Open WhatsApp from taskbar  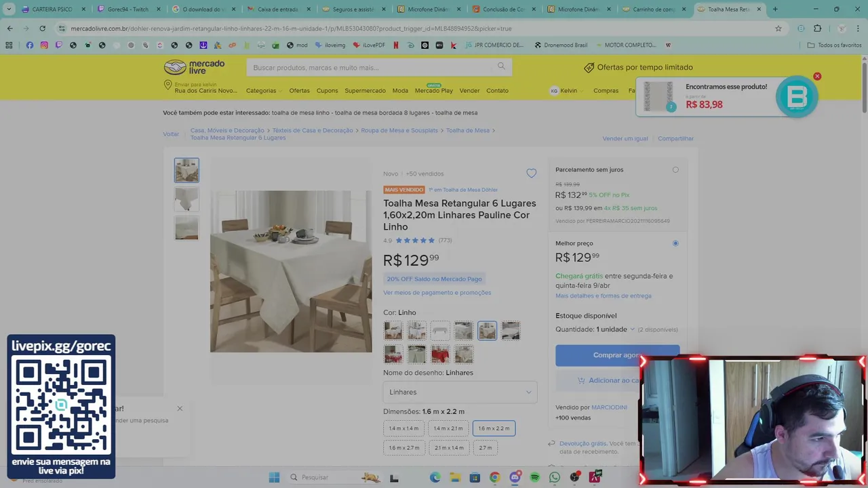[555, 477]
